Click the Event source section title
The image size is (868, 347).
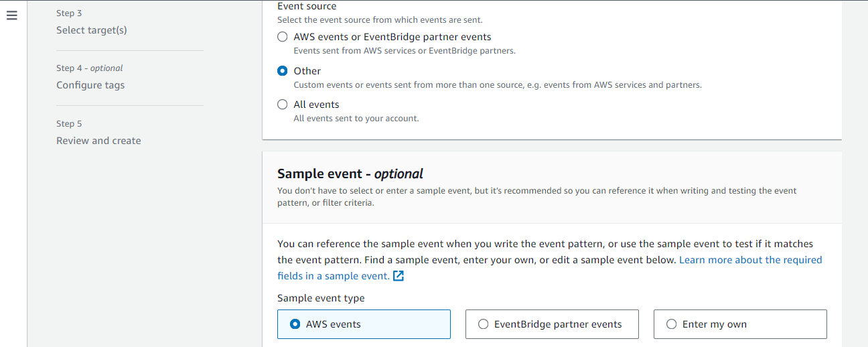307,6
